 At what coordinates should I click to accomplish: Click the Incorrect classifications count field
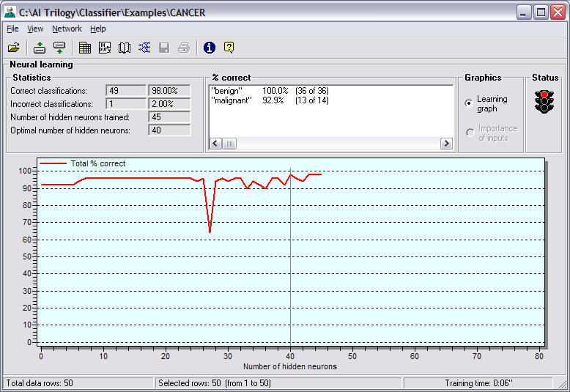(x=126, y=104)
